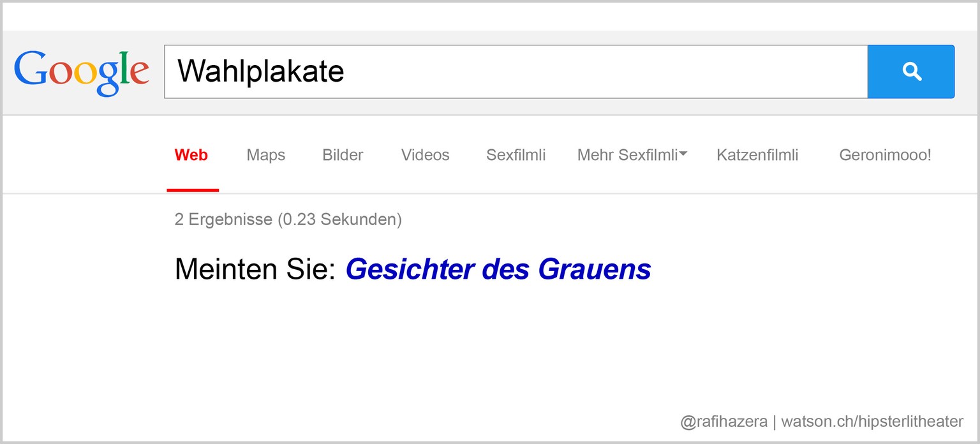Click the (0.23 Sekunden) timing text
980x444 pixels.
(x=339, y=220)
